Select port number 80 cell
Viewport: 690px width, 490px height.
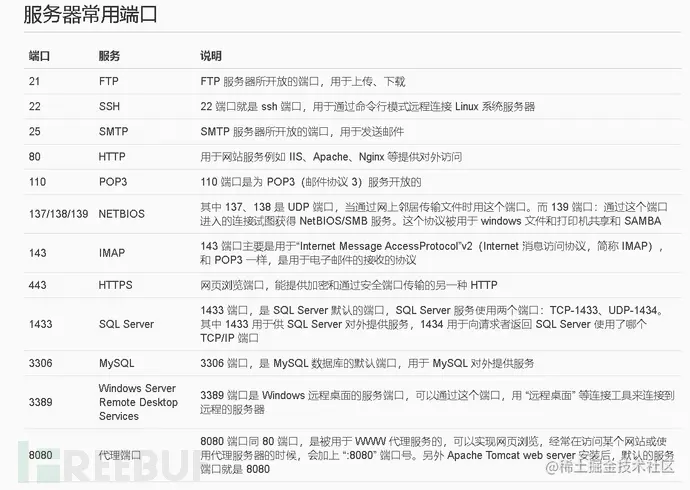[x=35, y=157]
